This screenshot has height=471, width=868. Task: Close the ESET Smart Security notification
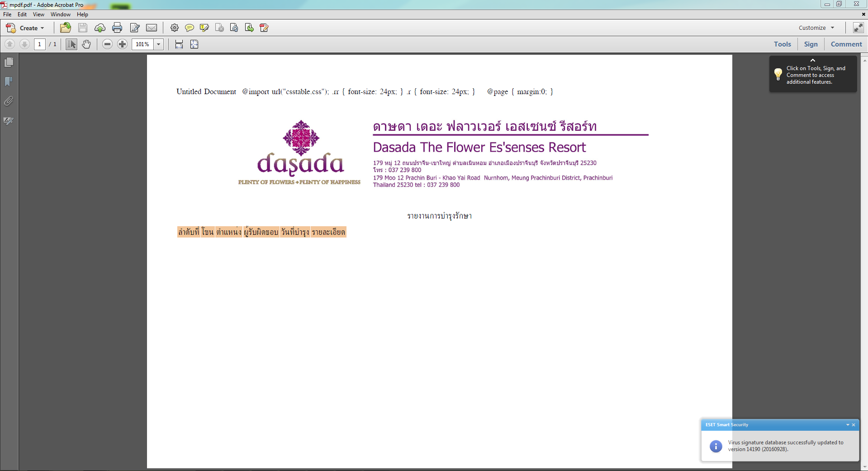coord(854,425)
